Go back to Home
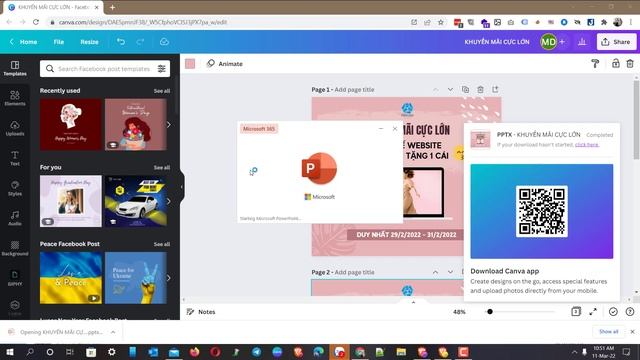The height and width of the screenshot is (360, 640). click(x=24, y=42)
